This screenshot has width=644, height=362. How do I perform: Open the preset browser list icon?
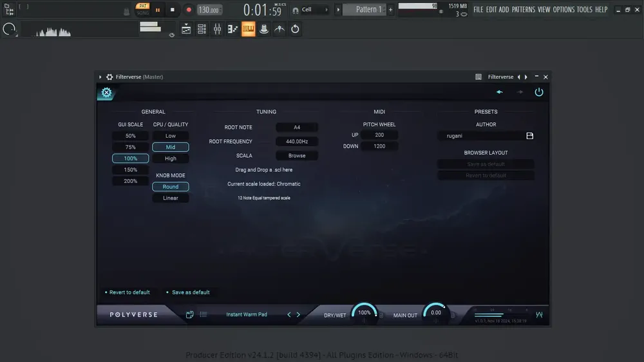204,314
